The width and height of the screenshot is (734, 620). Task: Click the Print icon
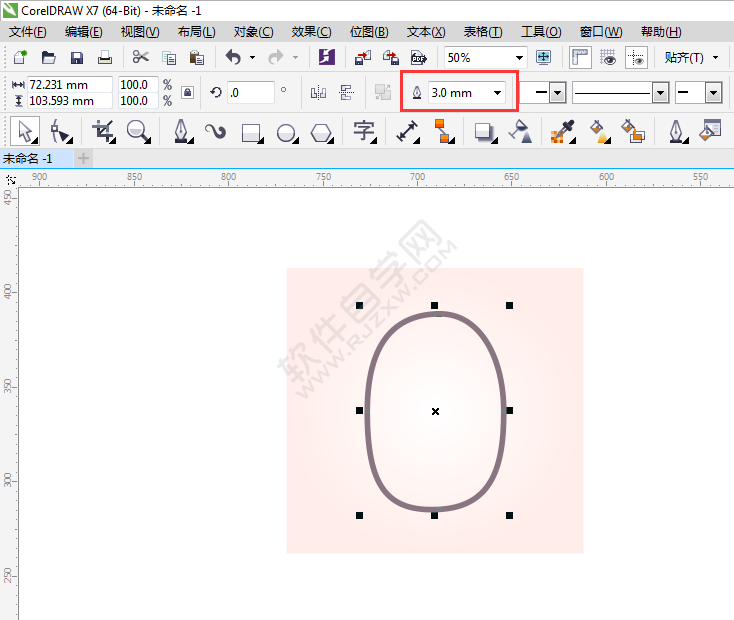[x=104, y=58]
